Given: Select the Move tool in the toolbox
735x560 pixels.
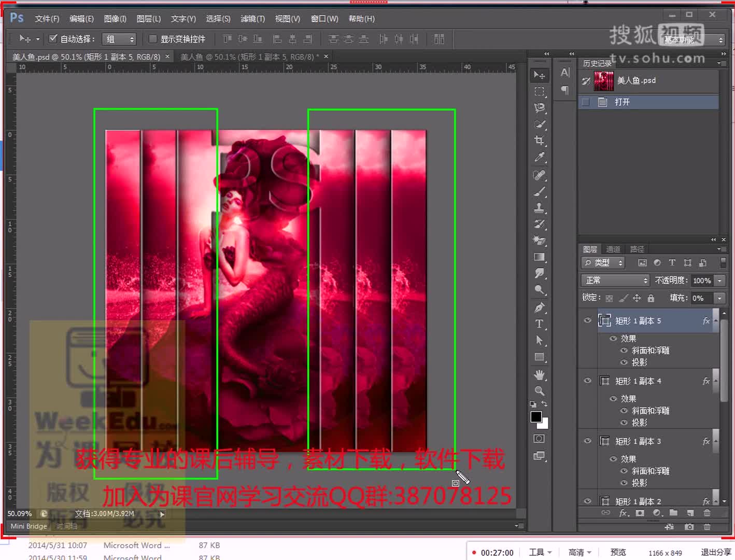Looking at the screenshot, I should pyautogui.click(x=540, y=75).
